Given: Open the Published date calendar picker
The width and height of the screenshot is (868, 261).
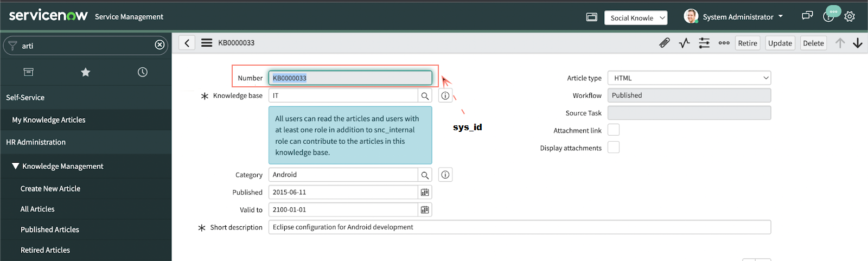Looking at the screenshot, I should (425, 193).
